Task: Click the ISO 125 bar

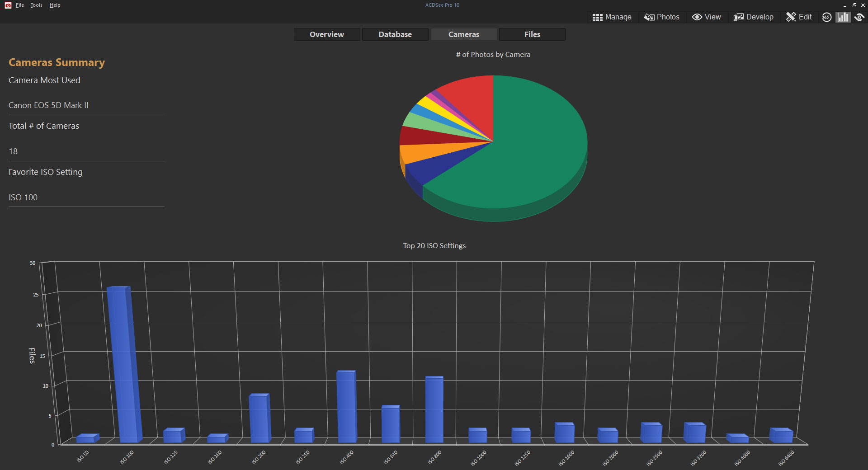Action: [174, 435]
